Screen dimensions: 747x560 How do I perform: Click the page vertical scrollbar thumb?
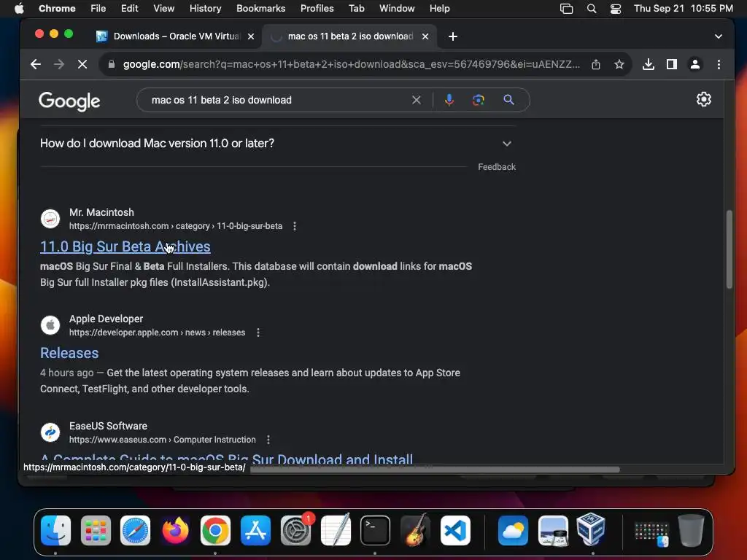pyautogui.click(x=729, y=249)
